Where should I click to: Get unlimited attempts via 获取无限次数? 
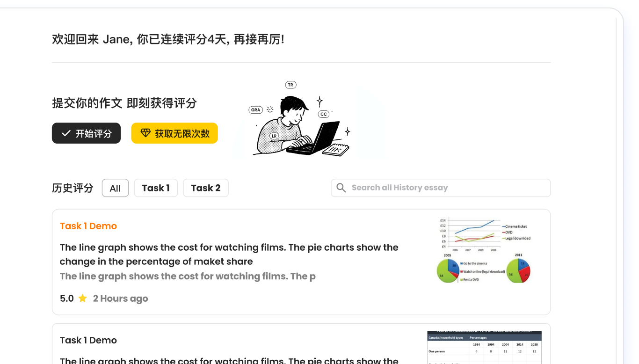point(174,133)
